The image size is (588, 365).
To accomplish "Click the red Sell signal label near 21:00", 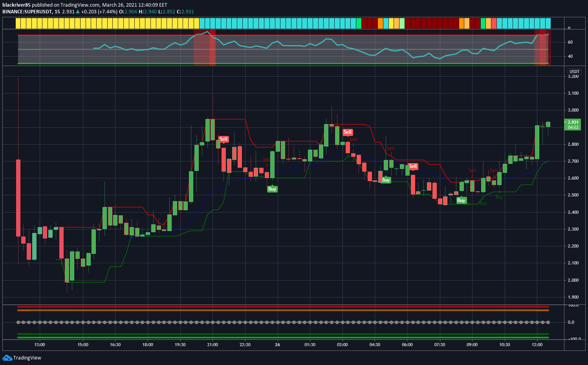I will (223, 139).
